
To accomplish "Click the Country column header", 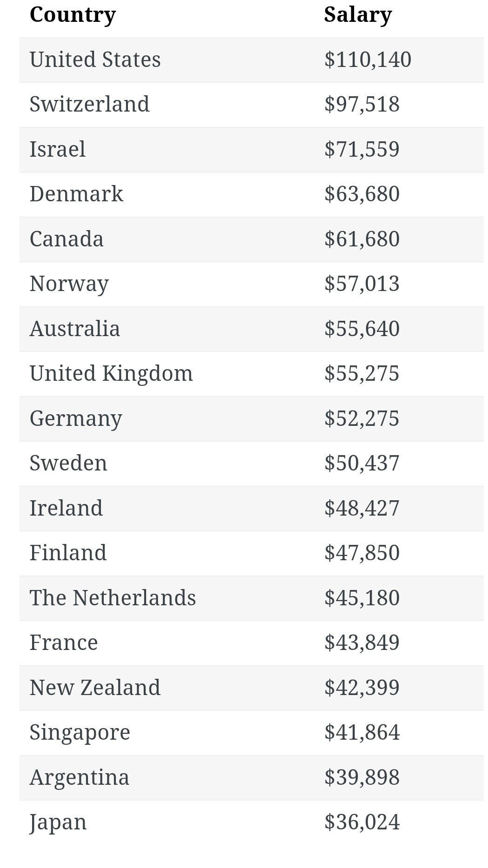I will point(73,14).
